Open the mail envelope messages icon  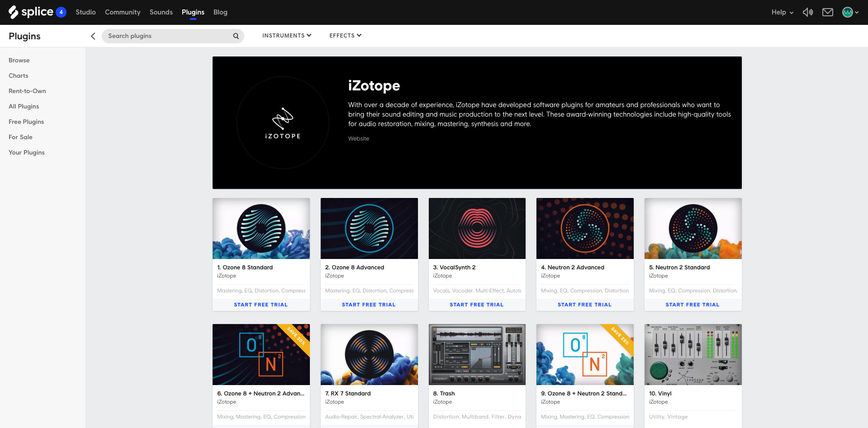point(827,12)
